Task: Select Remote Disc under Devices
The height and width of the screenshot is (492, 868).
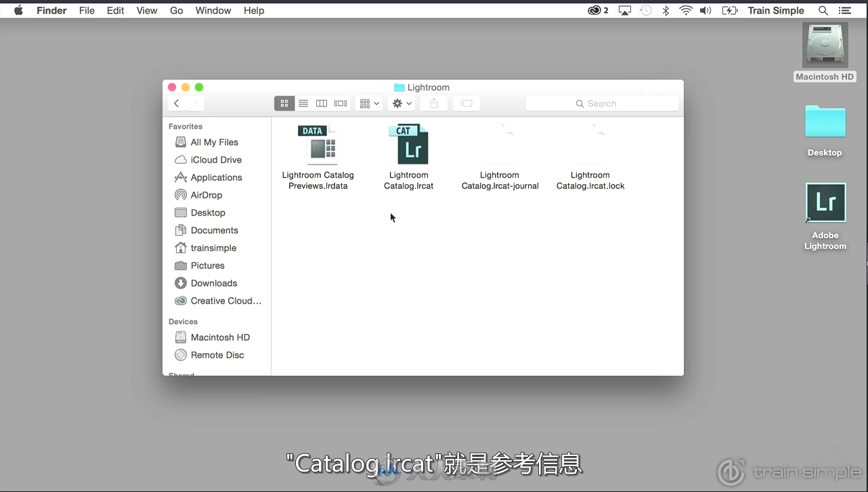Action: tap(217, 355)
